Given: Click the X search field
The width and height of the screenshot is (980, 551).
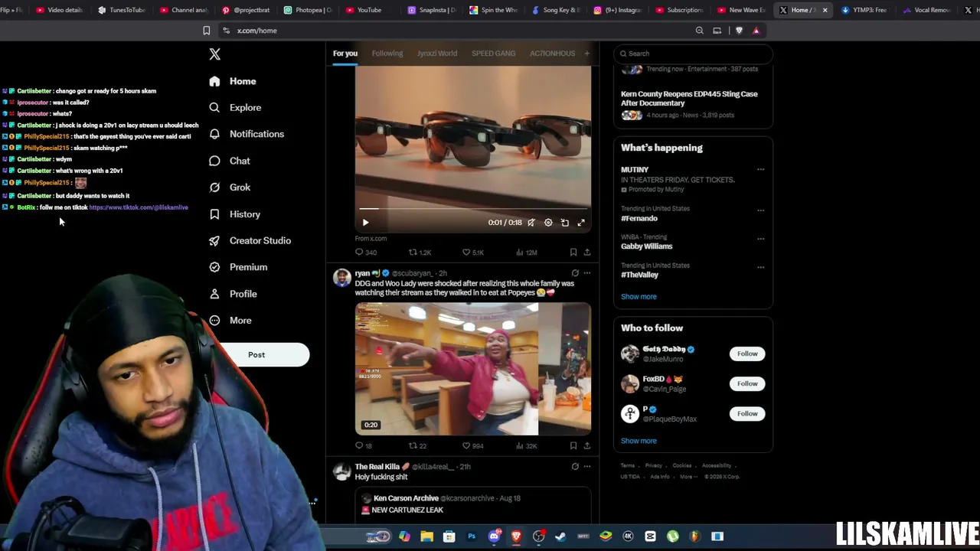Looking at the screenshot, I should pos(693,54).
